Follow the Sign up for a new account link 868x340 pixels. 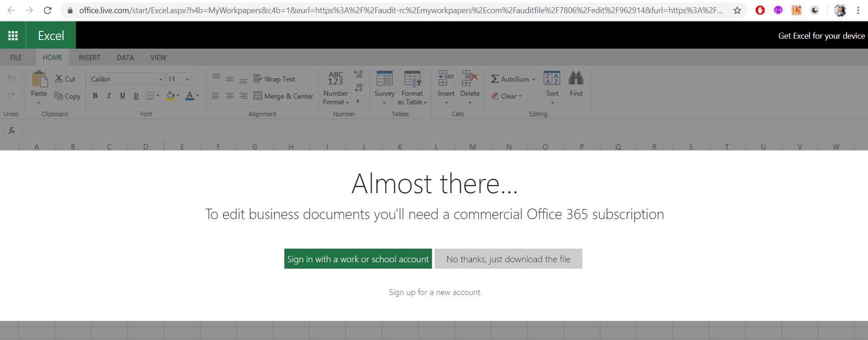click(x=435, y=292)
